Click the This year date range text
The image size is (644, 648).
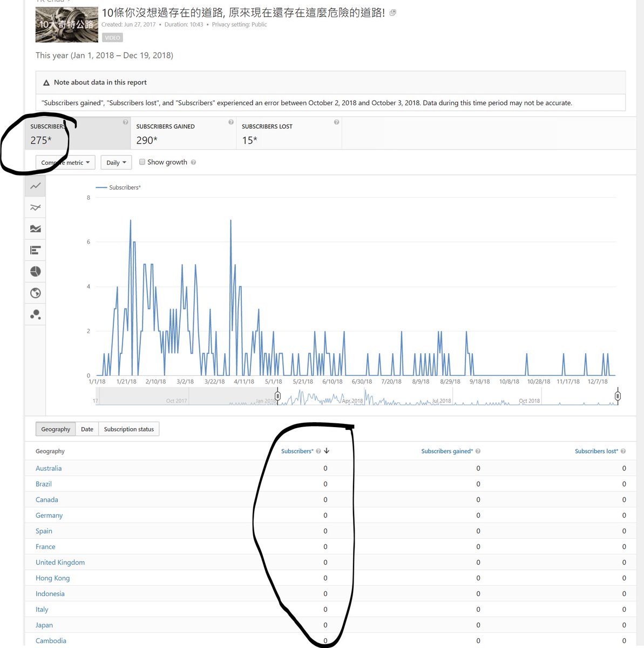coord(104,55)
